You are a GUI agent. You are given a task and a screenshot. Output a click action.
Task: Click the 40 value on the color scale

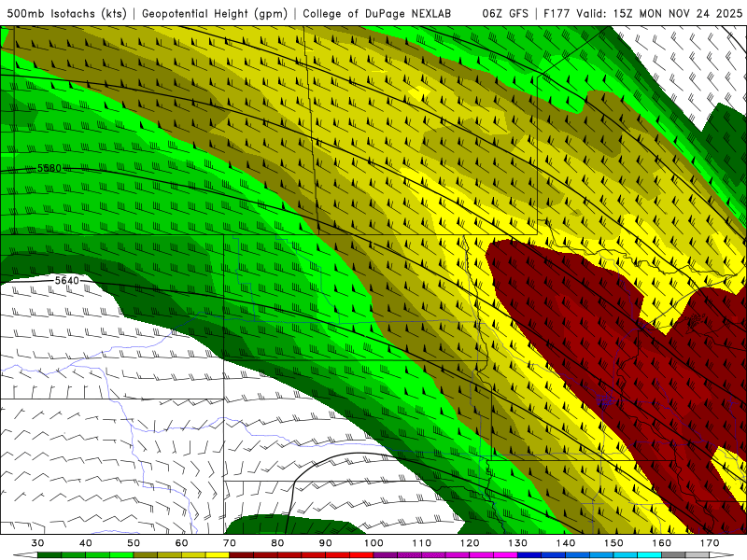pyautogui.click(x=86, y=543)
